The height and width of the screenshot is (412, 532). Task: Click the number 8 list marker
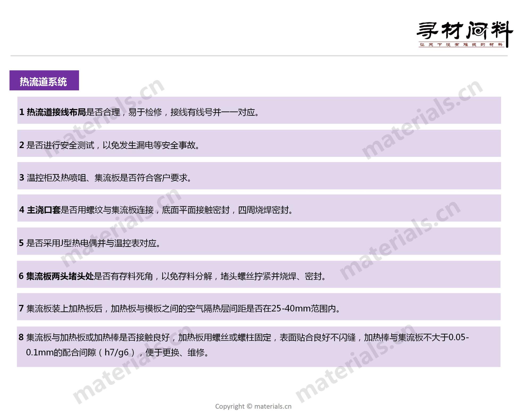pyautogui.click(x=21, y=337)
